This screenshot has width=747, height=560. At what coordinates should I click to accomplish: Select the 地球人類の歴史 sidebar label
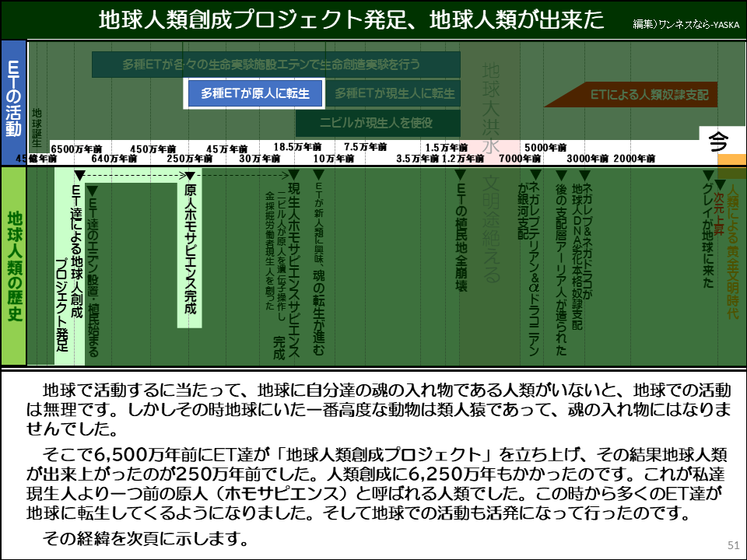[x=12, y=264]
